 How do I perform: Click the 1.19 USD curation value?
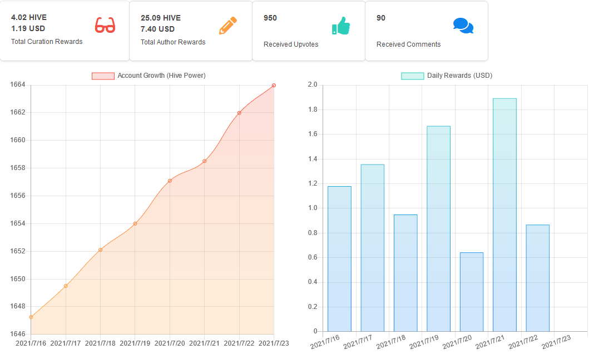(x=28, y=28)
